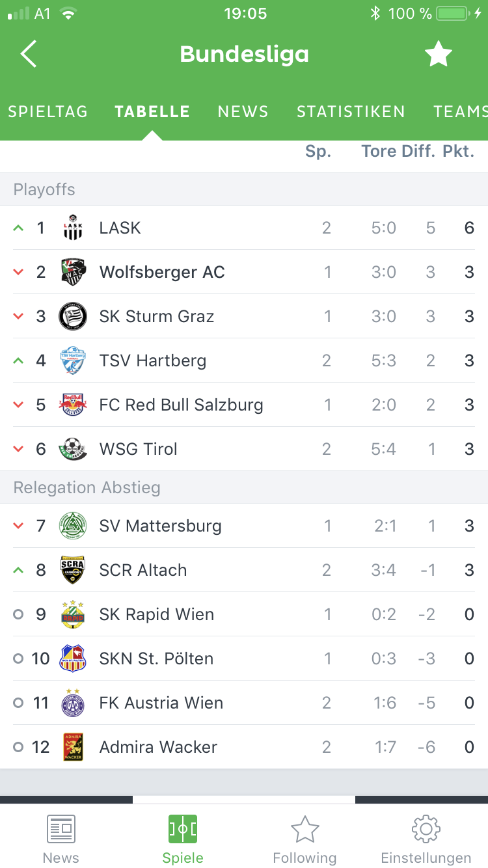Viewport: 488px width, 868px height.
Task: Open Following in the bottom bar
Action: [305, 839]
